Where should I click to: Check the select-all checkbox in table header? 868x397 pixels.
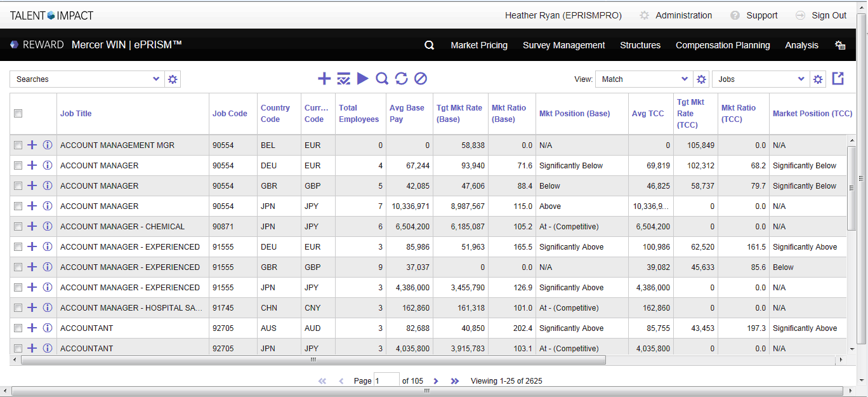tap(18, 114)
